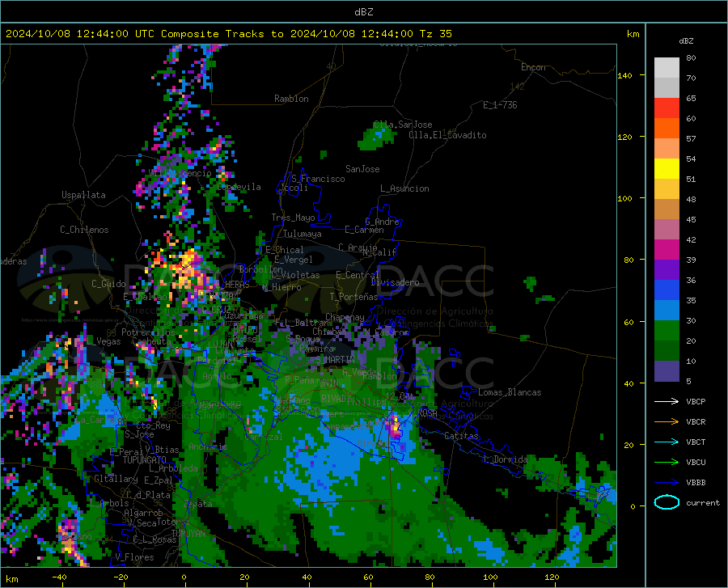Click the 'Catitas' place label
The image size is (728, 588).
point(461,436)
